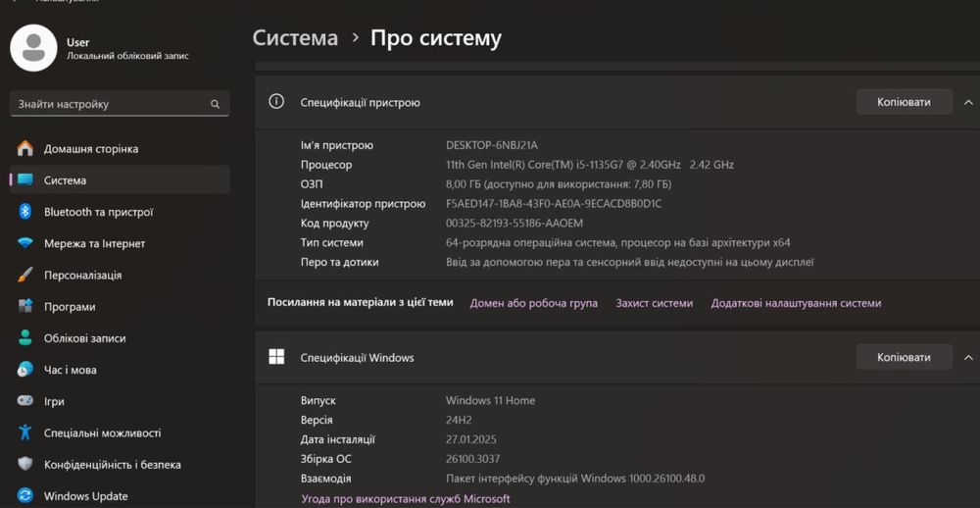Click the Перо та дотики value text

click(x=630, y=262)
